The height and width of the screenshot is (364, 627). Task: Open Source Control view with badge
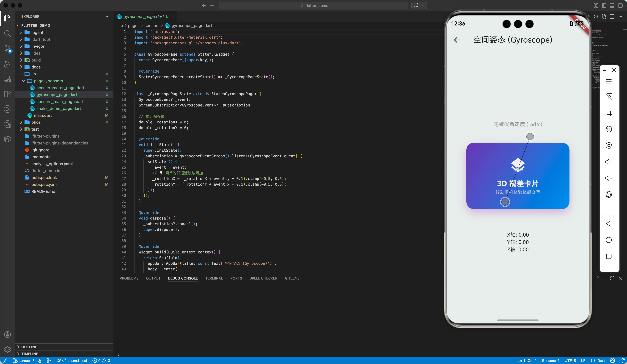[8, 49]
